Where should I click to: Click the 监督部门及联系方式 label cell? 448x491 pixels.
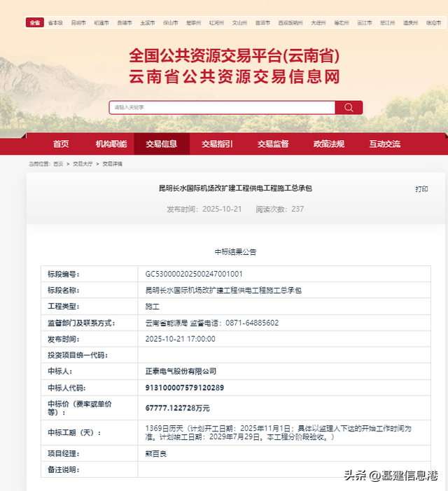89,323
